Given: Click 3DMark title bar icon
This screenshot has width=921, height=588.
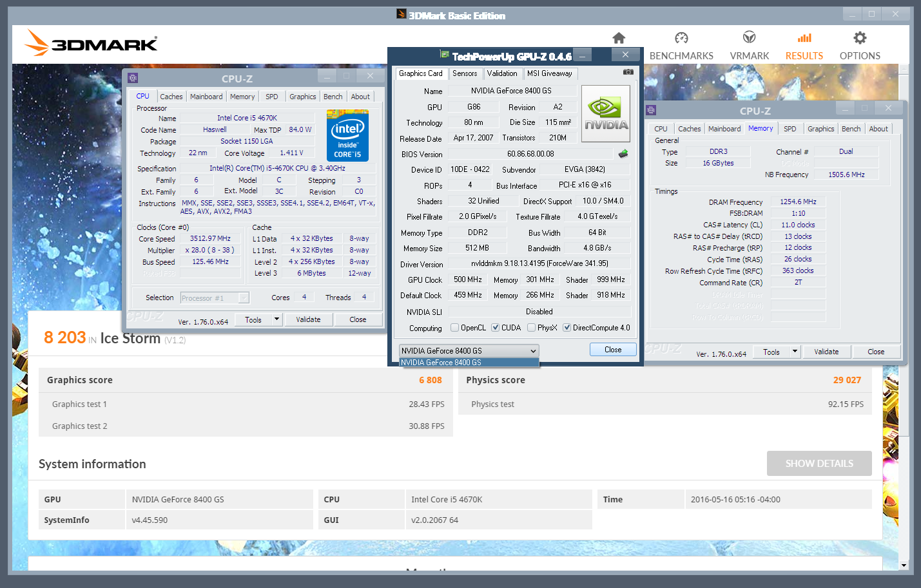Looking at the screenshot, I should click(x=402, y=14).
